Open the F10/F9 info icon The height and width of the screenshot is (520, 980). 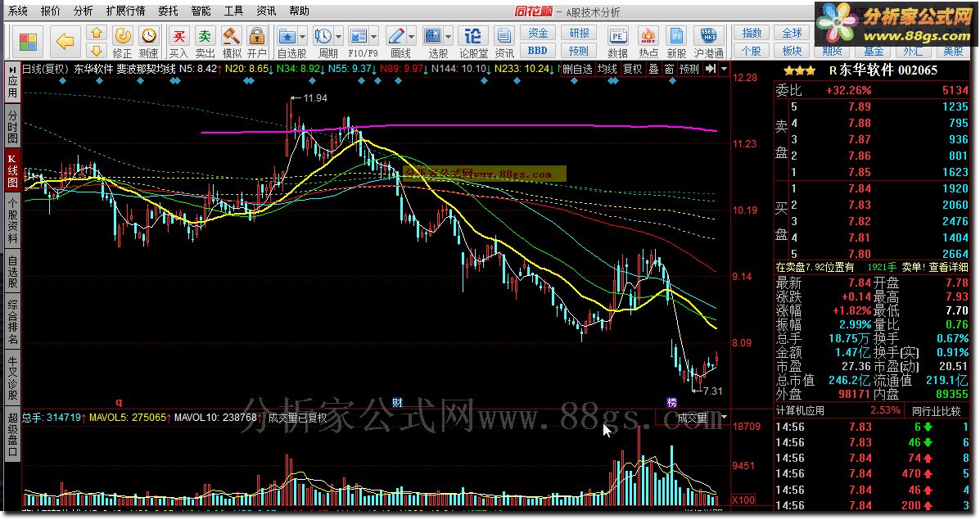click(x=358, y=36)
